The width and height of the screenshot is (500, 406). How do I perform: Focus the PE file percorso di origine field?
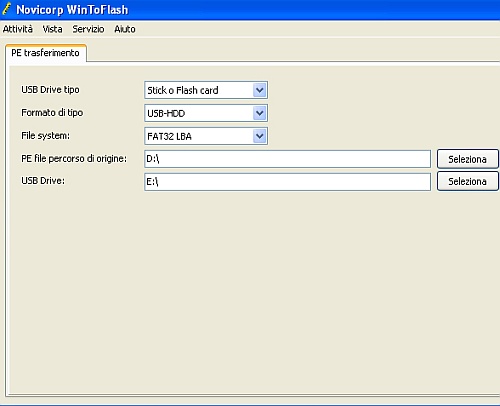[287, 159]
